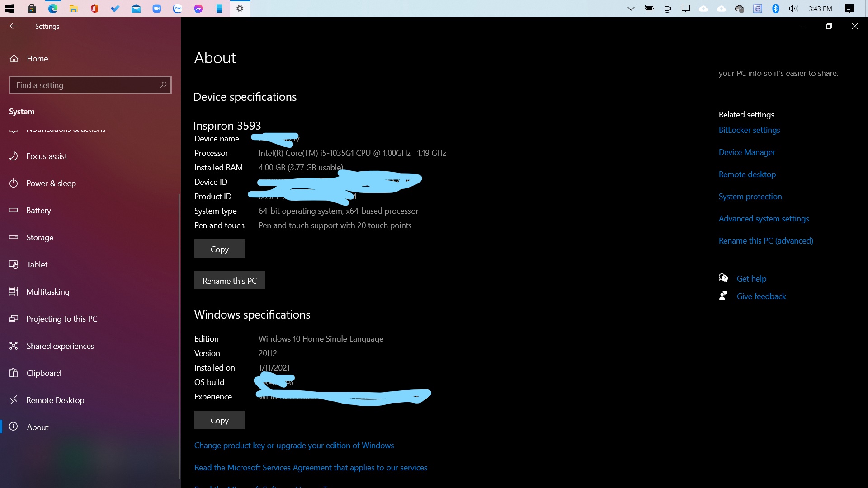Copy device specifications to clipboard
Screen dimensions: 868x488
pyautogui.click(x=219, y=249)
